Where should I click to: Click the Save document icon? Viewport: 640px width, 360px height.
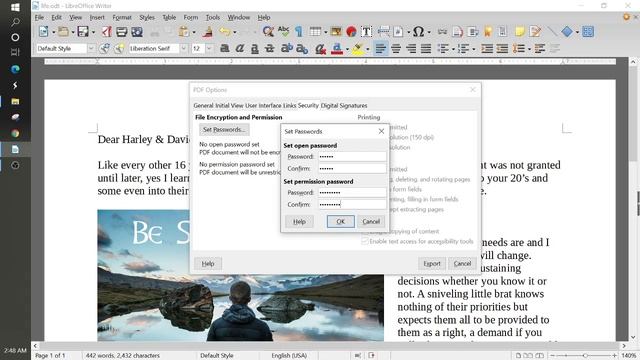click(x=83, y=31)
